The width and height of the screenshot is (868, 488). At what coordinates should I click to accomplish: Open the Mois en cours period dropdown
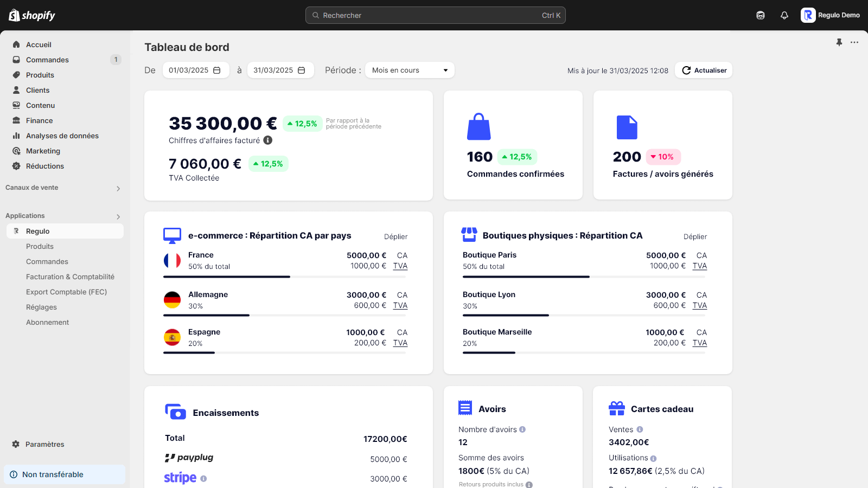tap(409, 69)
